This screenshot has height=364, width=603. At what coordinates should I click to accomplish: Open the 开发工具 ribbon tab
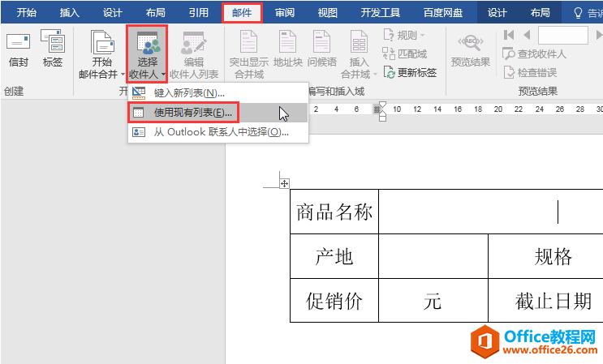click(380, 12)
